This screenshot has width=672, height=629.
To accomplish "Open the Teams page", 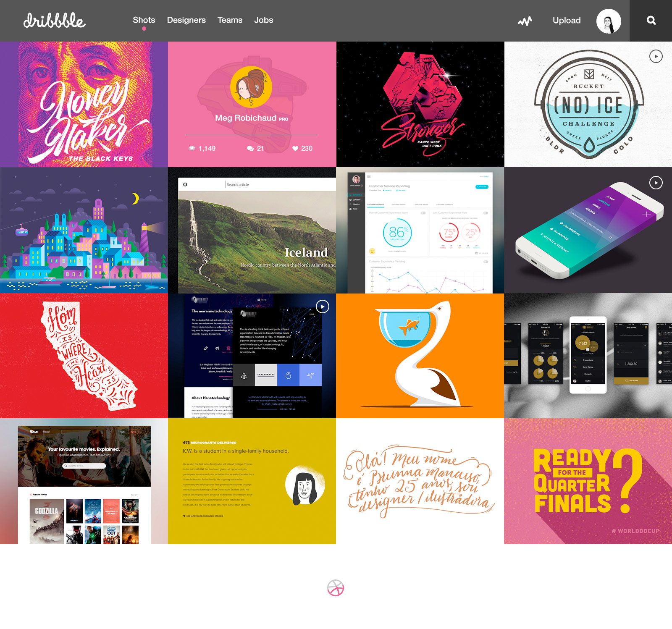I will tap(230, 20).
